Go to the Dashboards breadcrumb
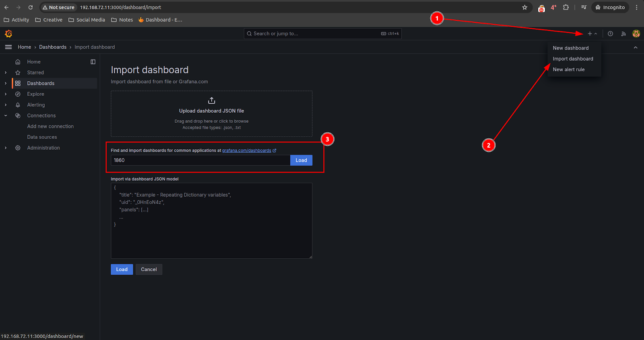This screenshot has width=644, height=340. (x=53, y=47)
